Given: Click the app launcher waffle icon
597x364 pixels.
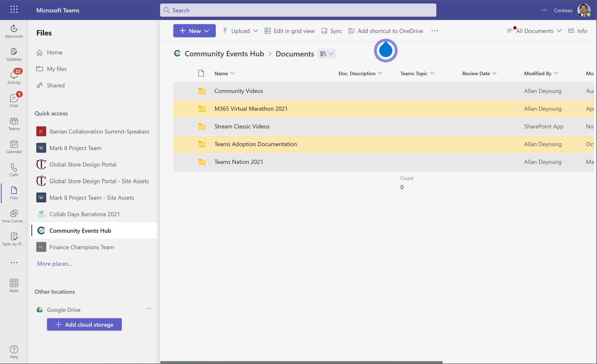Looking at the screenshot, I should tap(14, 10).
